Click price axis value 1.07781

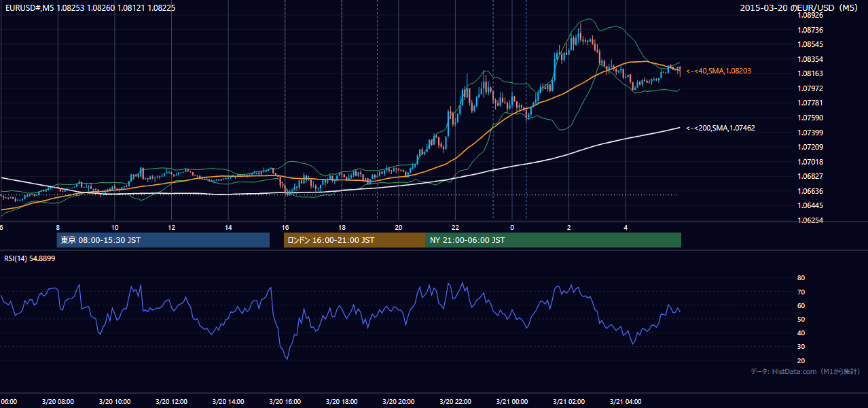[810, 103]
